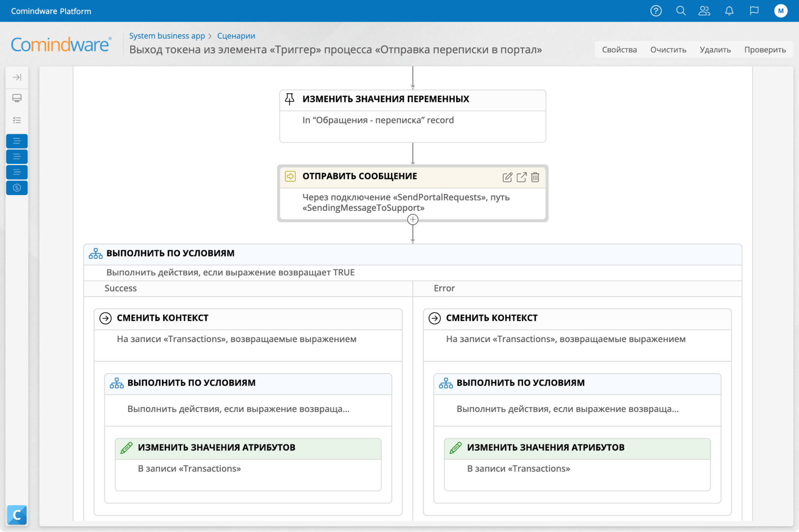Click the Comindware logo

click(61, 44)
